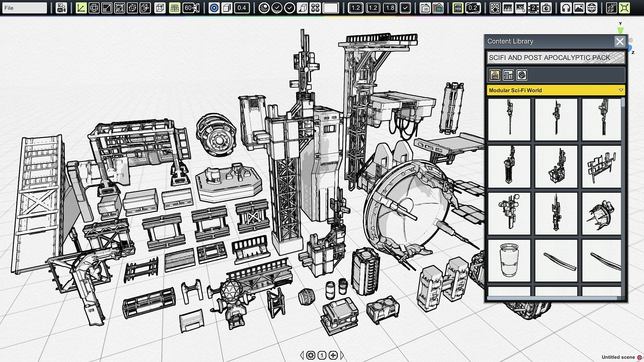The height and width of the screenshot is (362, 644).
Task: Toggle the checkmark box in toolbar
Action: [x=405, y=8]
